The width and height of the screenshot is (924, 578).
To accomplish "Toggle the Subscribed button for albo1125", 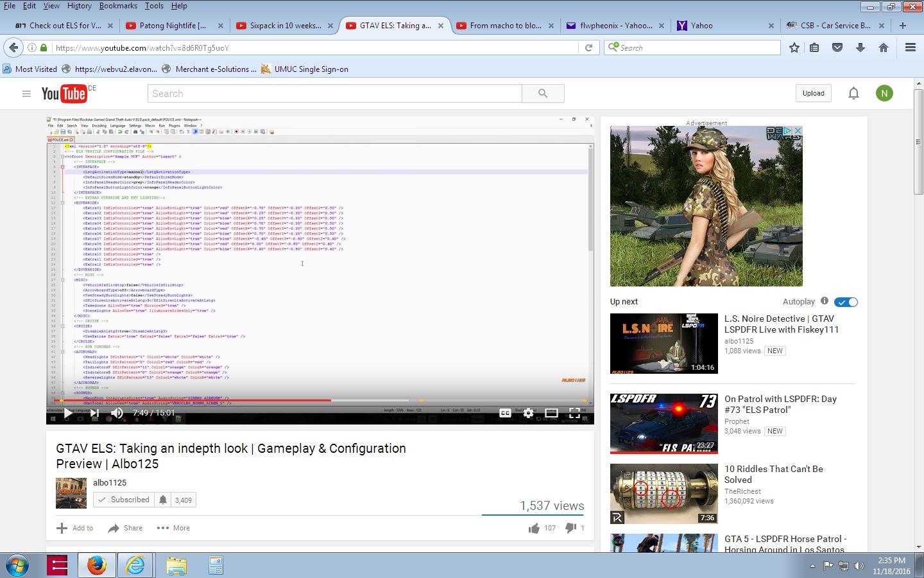I will [123, 500].
